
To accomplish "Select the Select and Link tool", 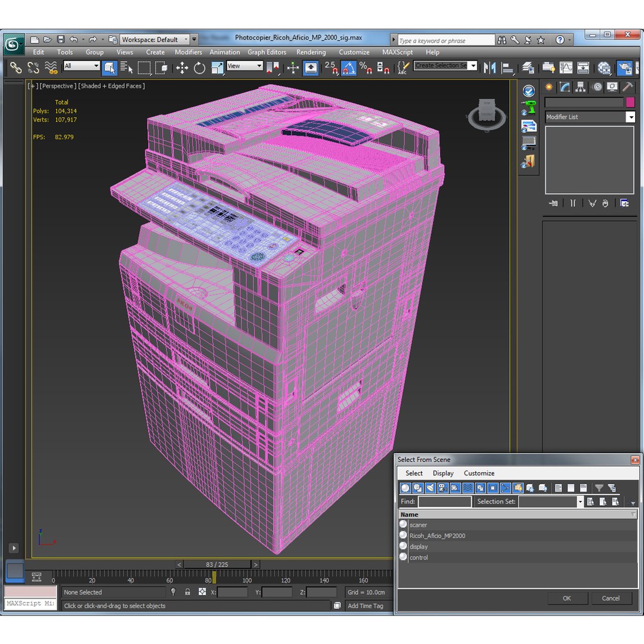I will (x=16, y=67).
